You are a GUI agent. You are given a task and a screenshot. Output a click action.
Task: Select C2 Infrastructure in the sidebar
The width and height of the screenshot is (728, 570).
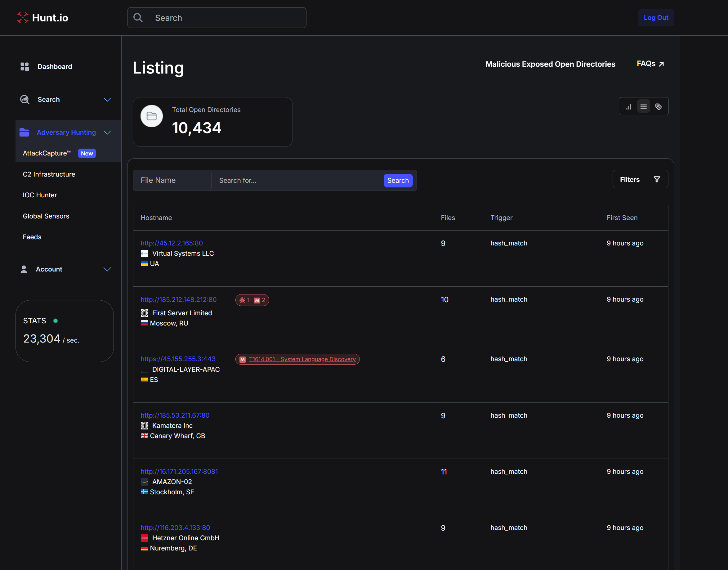coord(49,174)
